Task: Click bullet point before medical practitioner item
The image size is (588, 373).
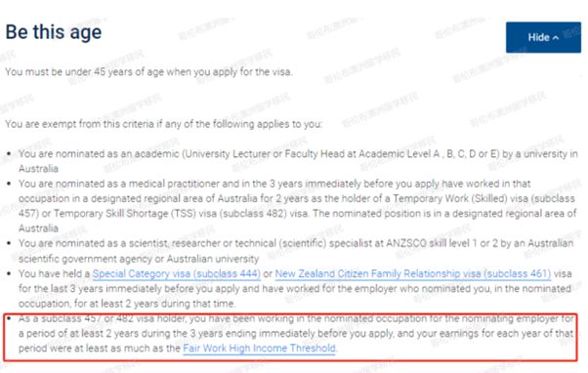Action: 9,184
